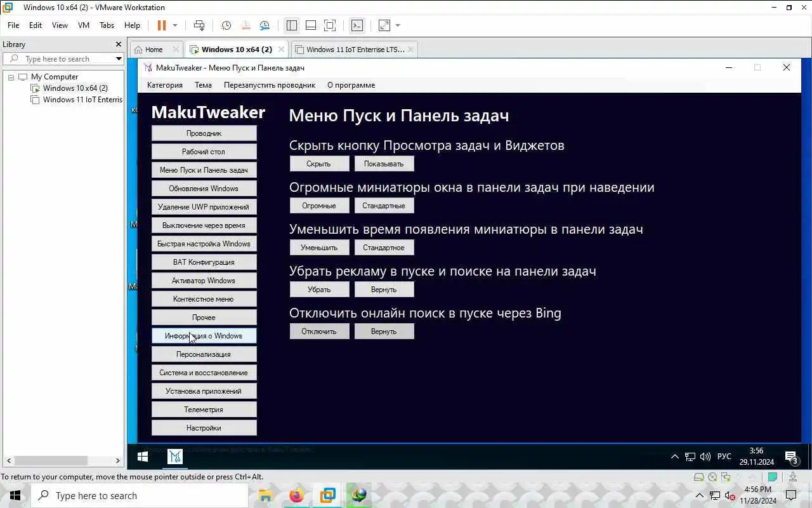Screen dimensions: 812x508
Task: Close the Windows 10 x64 (2) tab
Action: [280, 49]
